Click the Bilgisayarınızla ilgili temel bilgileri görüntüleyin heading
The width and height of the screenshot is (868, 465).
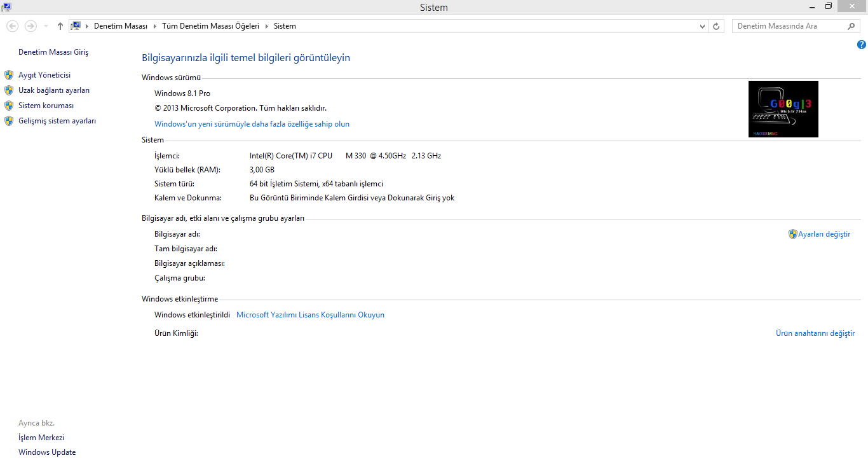click(246, 58)
